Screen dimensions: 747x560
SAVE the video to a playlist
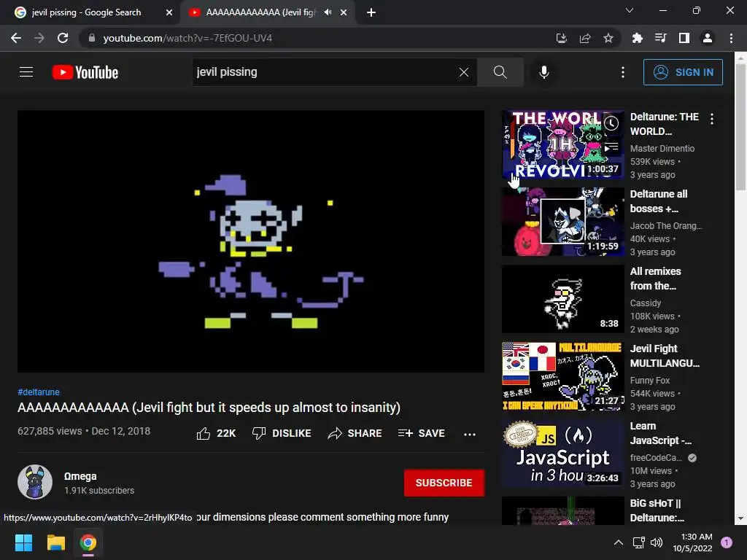click(x=421, y=433)
